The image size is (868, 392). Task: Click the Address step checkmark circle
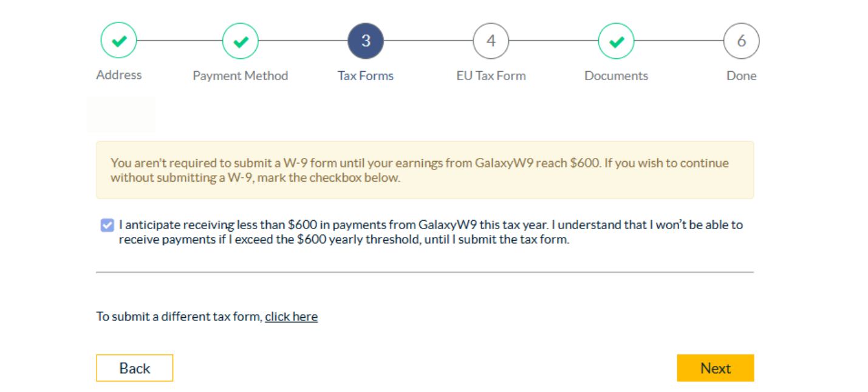pyautogui.click(x=119, y=41)
